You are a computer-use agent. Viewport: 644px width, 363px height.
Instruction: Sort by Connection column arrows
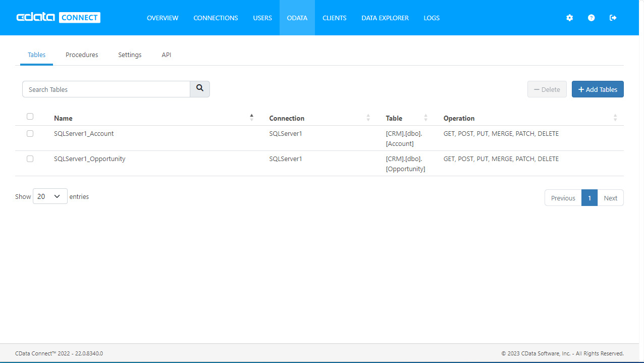(368, 118)
